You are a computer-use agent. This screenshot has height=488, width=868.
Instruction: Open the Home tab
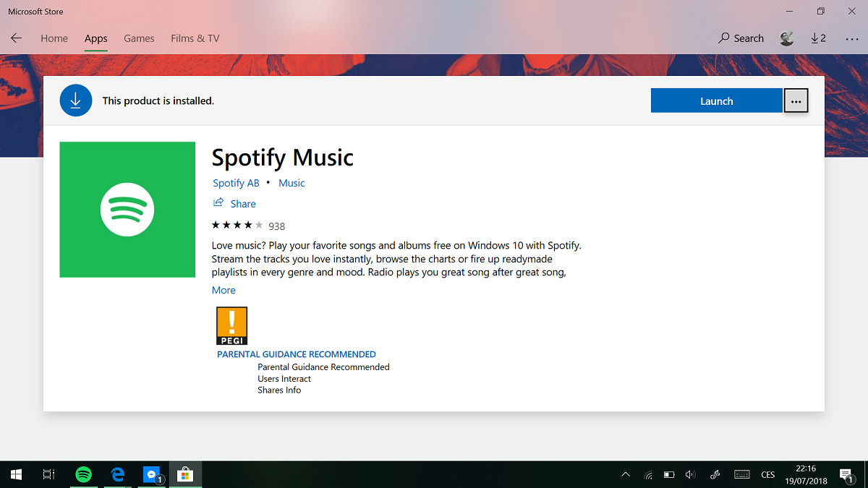[54, 38]
